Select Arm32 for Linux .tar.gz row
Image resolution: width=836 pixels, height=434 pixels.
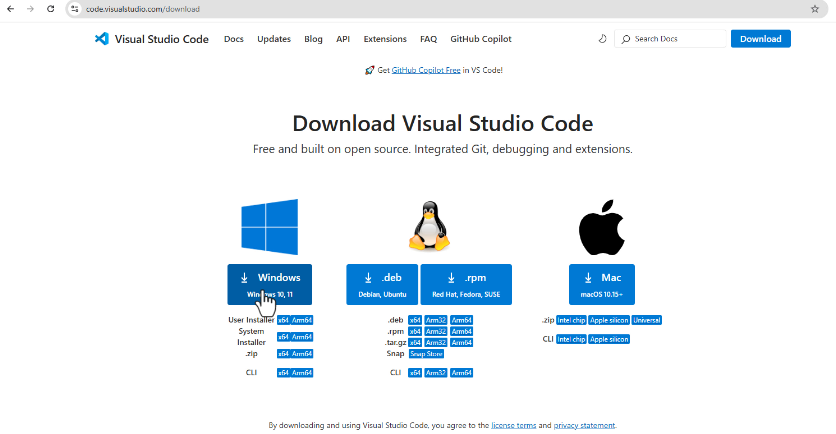coord(436,343)
